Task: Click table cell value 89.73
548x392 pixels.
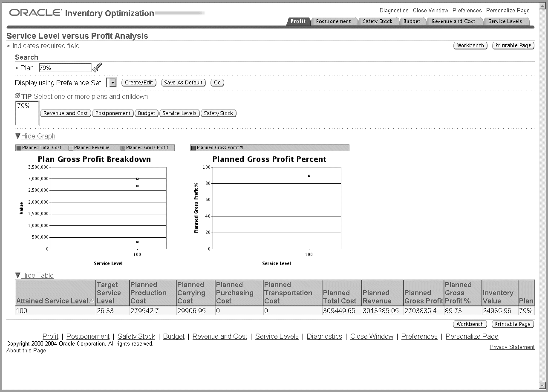Action: [453, 311]
